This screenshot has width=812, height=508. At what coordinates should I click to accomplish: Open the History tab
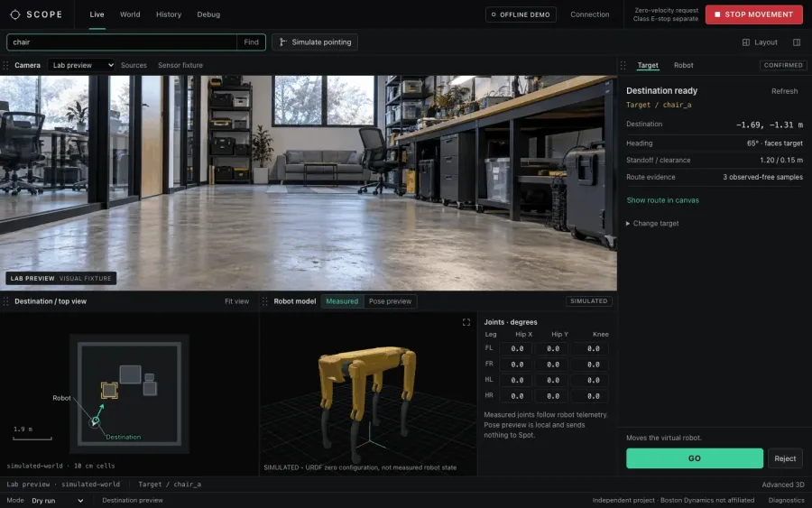169,14
